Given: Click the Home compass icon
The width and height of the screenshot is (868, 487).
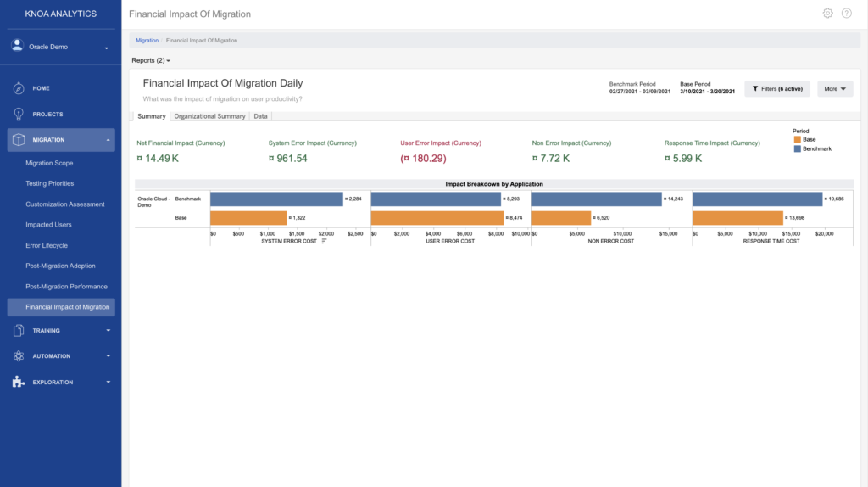Looking at the screenshot, I should 19,88.
